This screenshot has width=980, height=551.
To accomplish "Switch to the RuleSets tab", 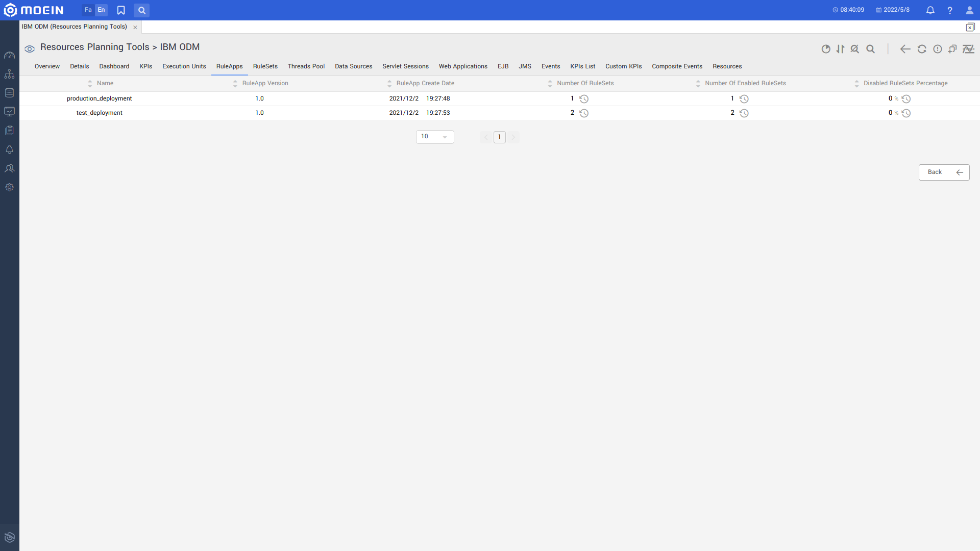I will (x=265, y=67).
